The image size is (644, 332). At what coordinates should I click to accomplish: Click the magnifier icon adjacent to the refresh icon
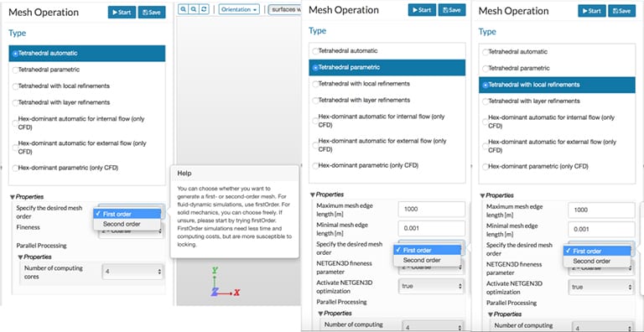[194, 9]
